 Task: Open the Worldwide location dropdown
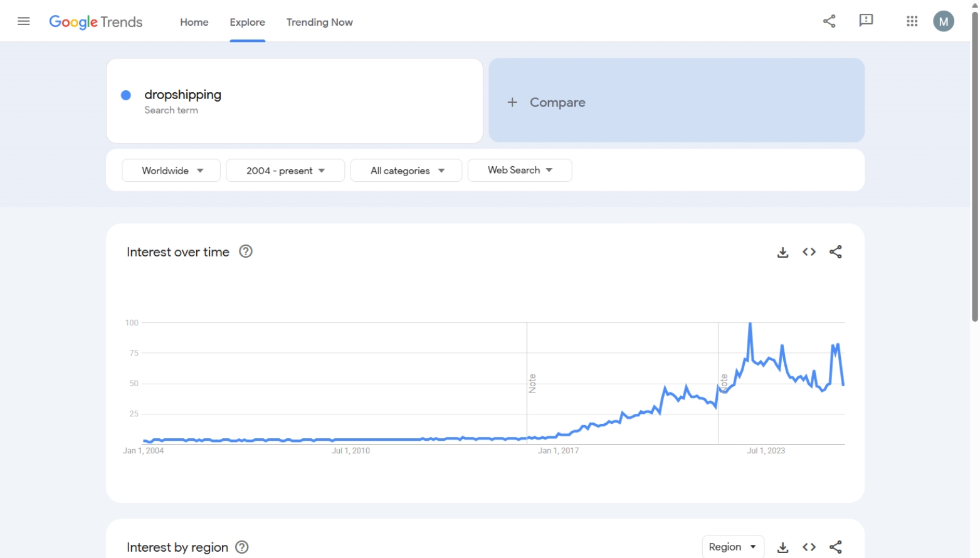click(171, 170)
